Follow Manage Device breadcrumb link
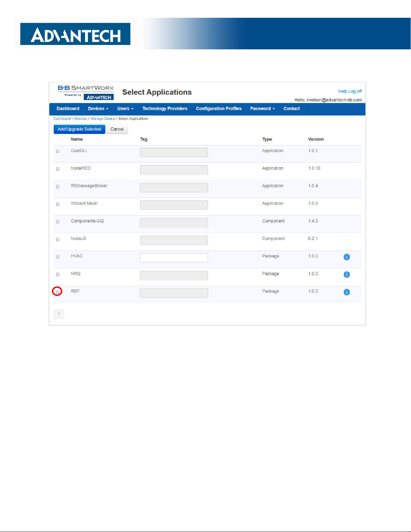Screen dimensions: 411x532 point(103,119)
